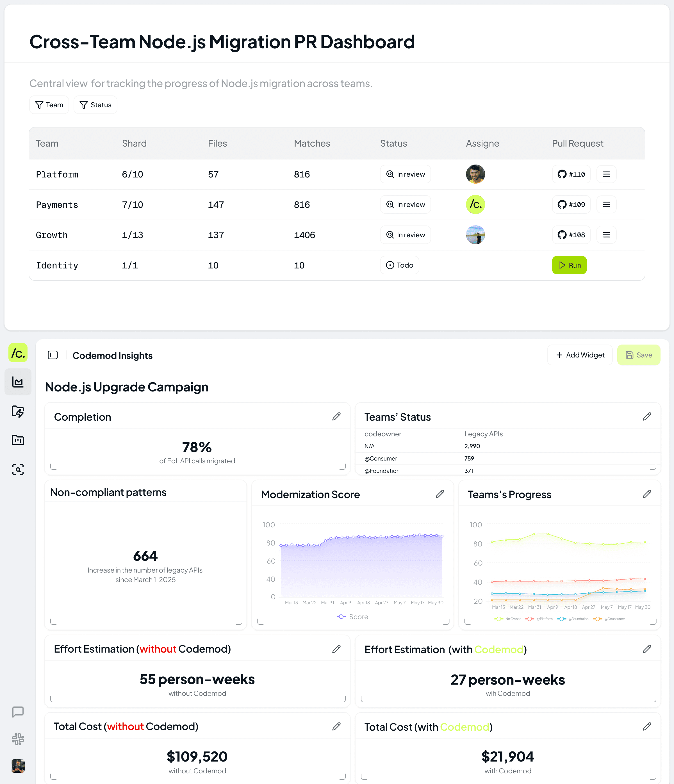Open the actions menu beside PR #109
The width and height of the screenshot is (674, 784).
pyautogui.click(x=606, y=204)
